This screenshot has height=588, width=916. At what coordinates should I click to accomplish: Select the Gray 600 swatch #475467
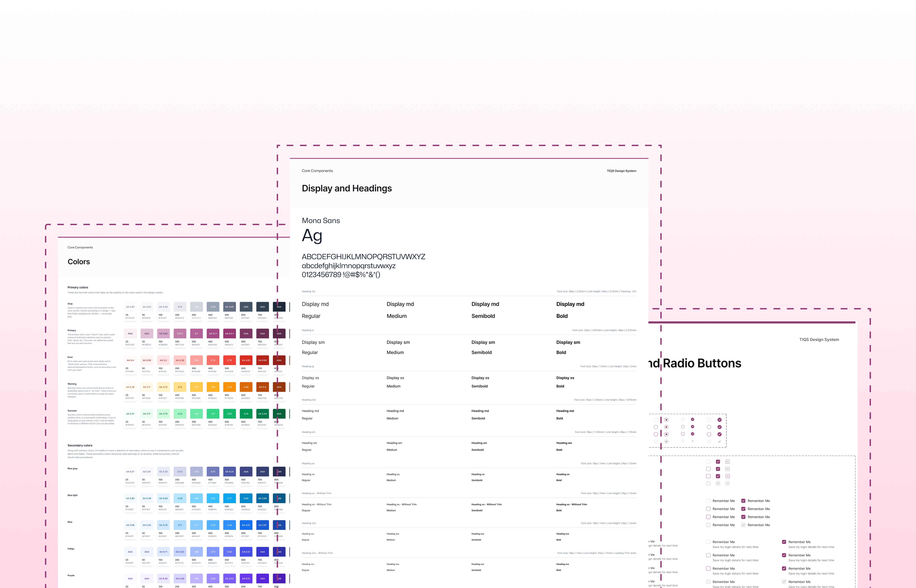pyautogui.click(x=246, y=307)
